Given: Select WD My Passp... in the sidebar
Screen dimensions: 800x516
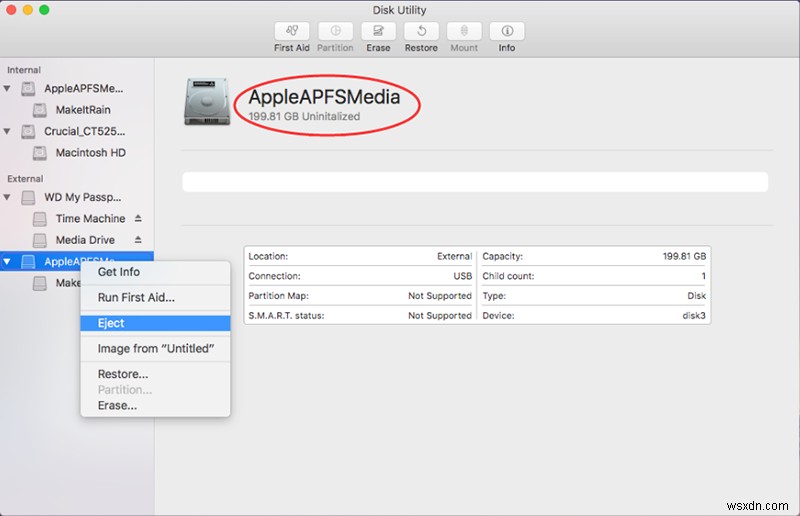Looking at the screenshot, I should [x=82, y=197].
